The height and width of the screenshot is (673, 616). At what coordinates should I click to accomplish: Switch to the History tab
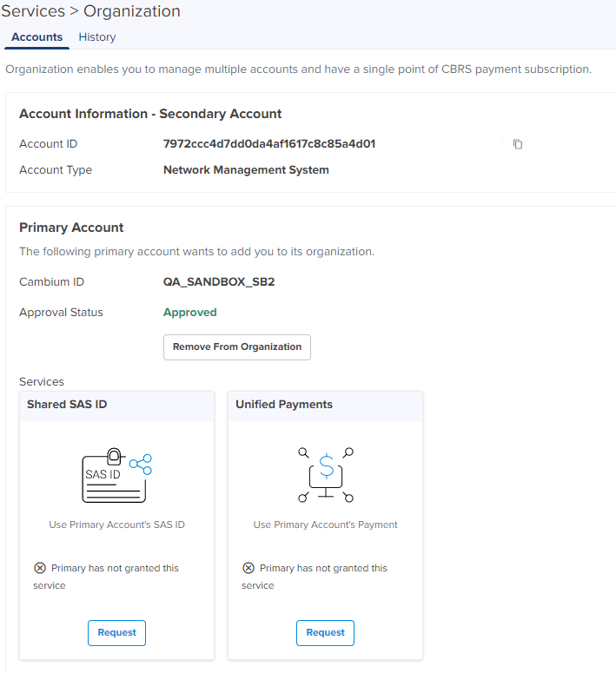(96, 37)
